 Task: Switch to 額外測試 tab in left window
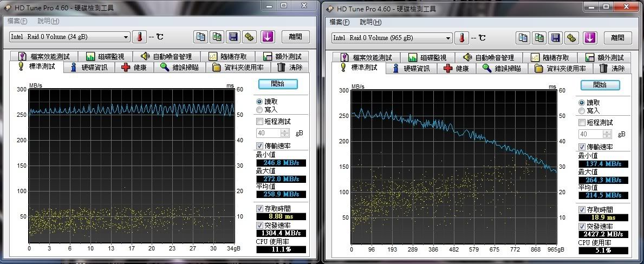[283, 57]
